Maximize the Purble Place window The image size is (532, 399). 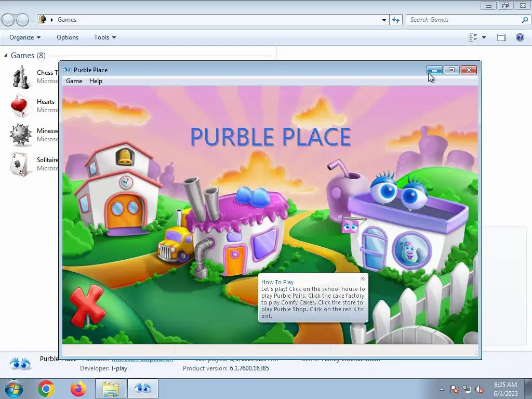[451, 70]
